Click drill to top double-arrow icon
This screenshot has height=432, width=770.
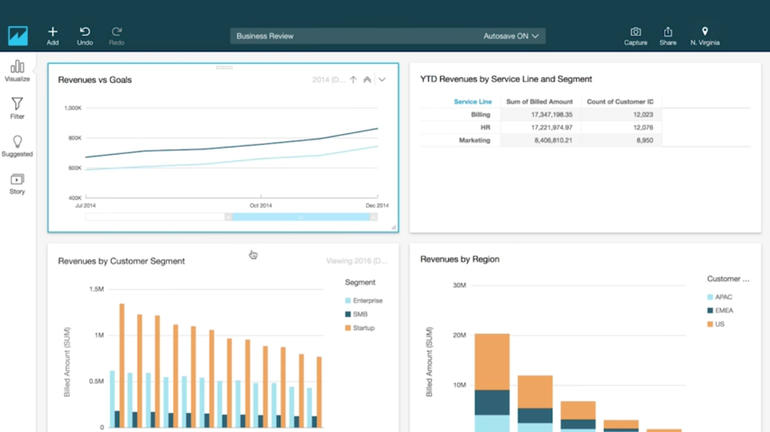point(367,80)
